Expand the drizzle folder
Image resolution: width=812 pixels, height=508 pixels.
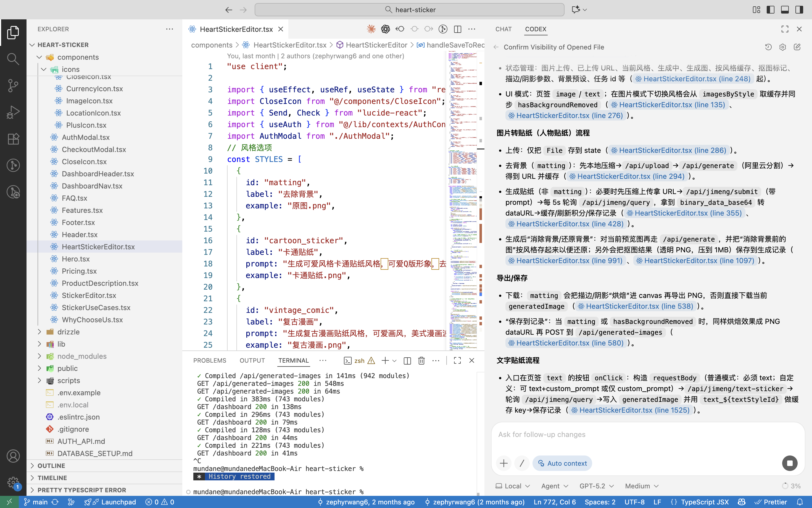(x=68, y=332)
